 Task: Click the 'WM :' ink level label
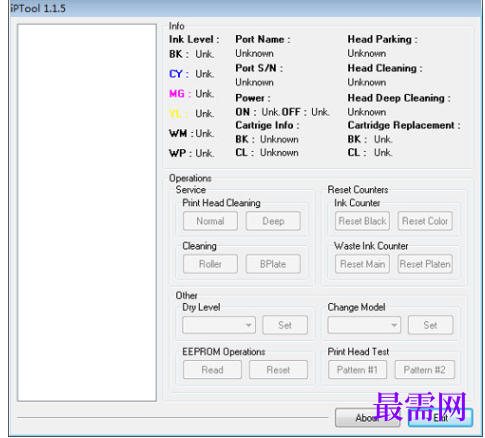pos(181,133)
